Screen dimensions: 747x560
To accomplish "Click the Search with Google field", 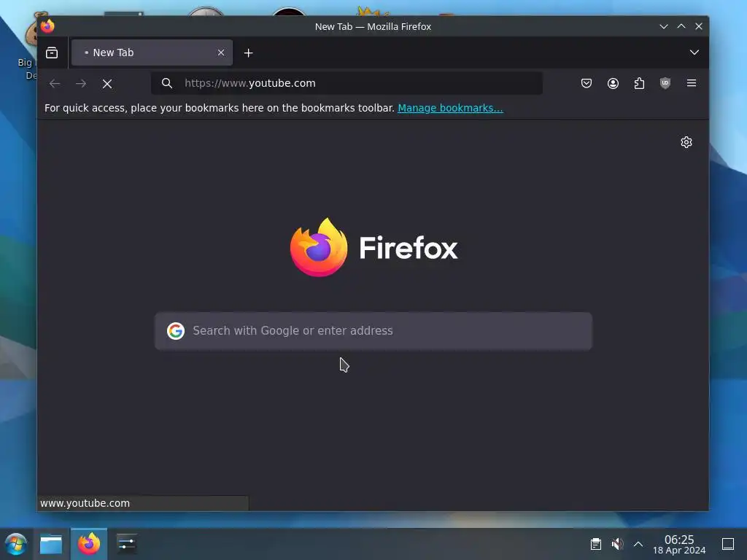I will pos(373,331).
